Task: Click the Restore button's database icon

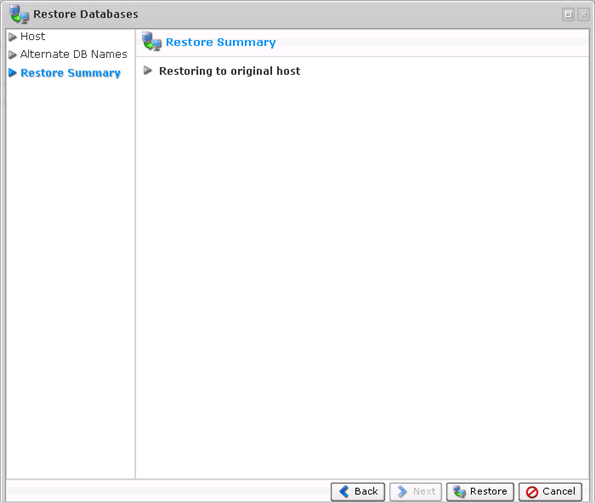Action: point(460,492)
